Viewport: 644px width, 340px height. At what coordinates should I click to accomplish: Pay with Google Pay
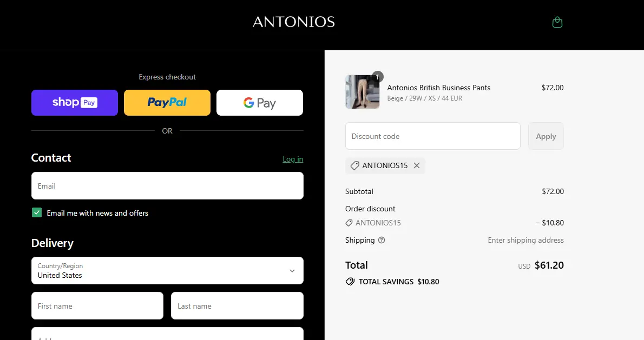click(260, 103)
